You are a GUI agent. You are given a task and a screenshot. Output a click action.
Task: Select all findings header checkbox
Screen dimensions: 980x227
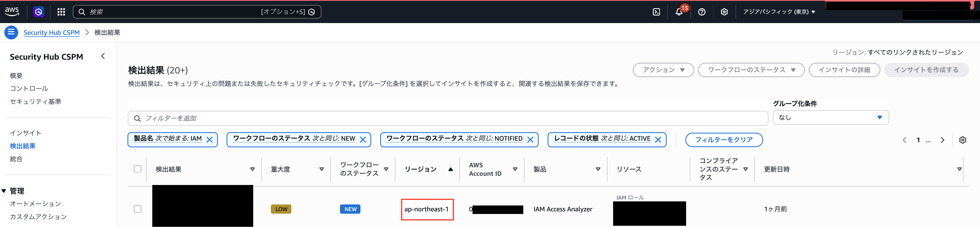pos(138,169)
